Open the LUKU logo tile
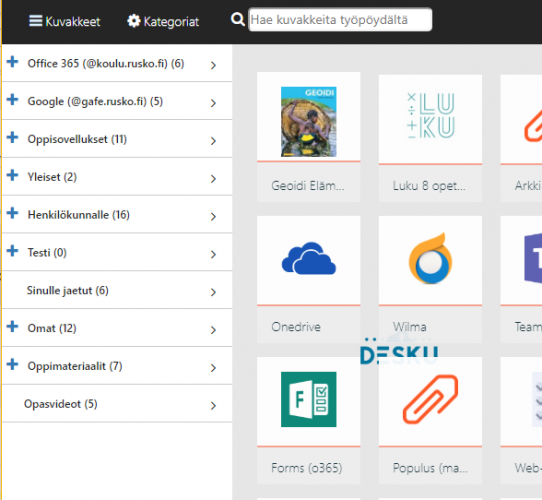542x500 pixels. pyautogui.click(x=430, y=116)
